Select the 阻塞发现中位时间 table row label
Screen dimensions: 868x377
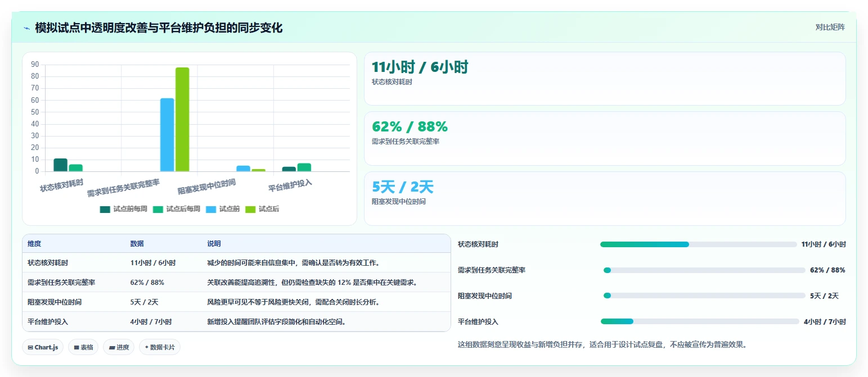(55, 302)
